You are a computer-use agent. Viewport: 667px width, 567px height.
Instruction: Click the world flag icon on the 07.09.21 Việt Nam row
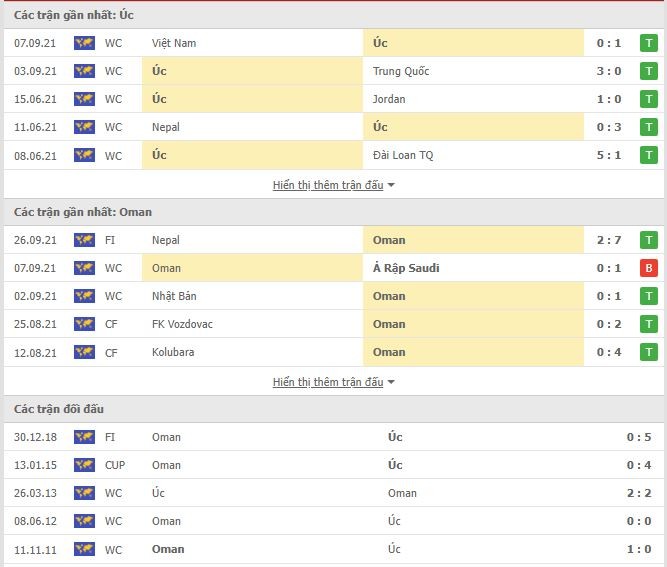pyautogui.click(x=84, y=43)
